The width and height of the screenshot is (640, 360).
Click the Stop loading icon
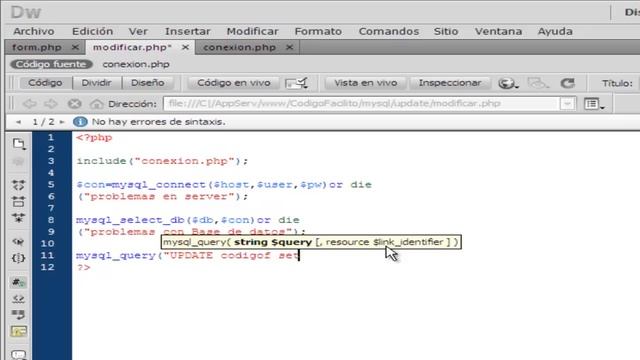point(74,104)
